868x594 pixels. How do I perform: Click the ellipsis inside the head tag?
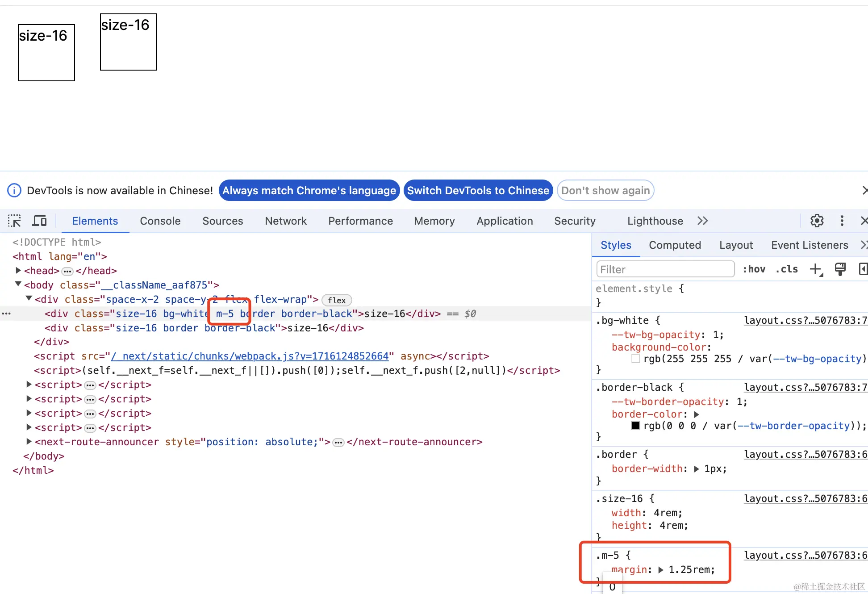(x=67, y=271)
